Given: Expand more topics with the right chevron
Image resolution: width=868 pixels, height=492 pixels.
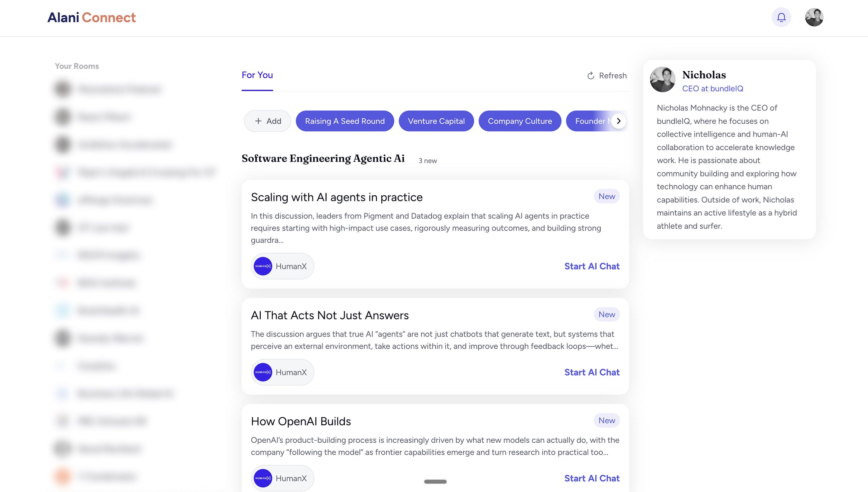Looking at the screenshot, I should (x=619, y=121).
